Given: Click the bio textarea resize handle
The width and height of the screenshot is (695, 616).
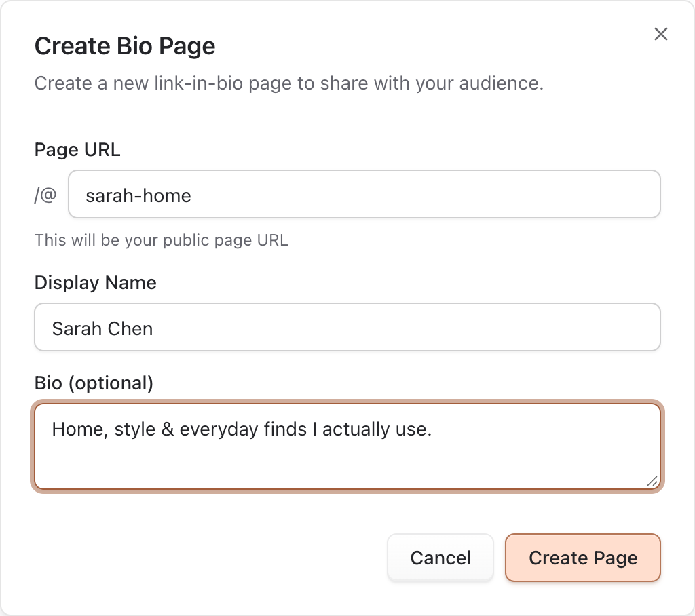Looking at the screenshot, I should [652, 481].
